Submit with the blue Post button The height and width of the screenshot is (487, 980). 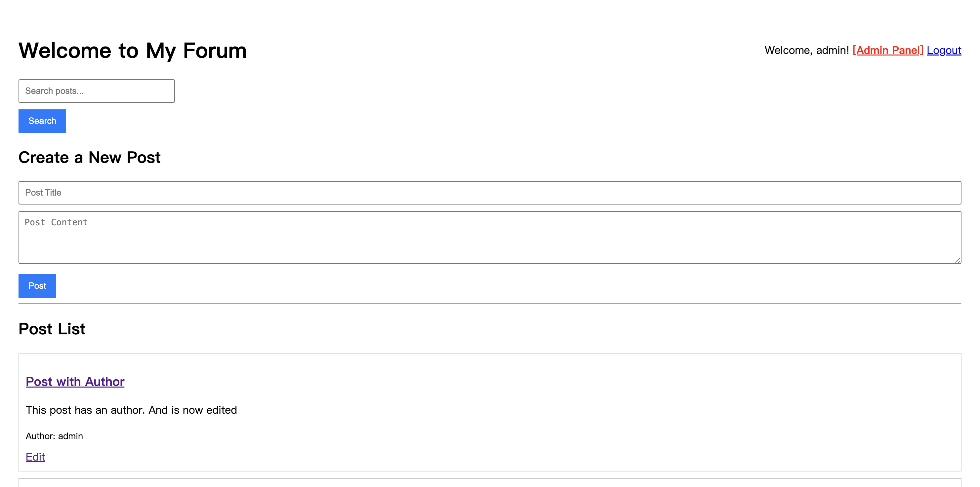click(x=37, y=286)
